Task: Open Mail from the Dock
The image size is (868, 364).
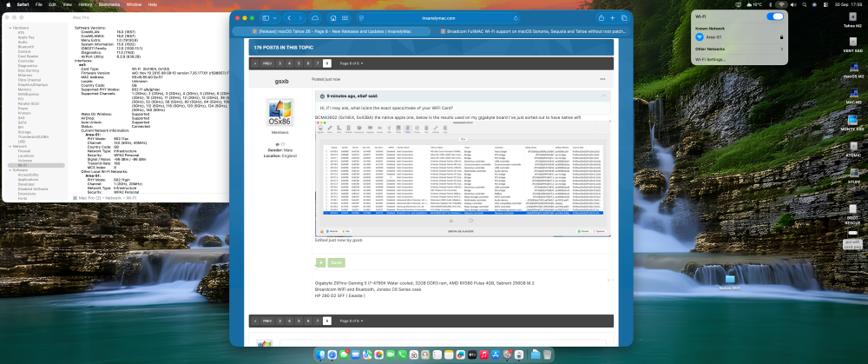Action: click(x=355, y=354)
